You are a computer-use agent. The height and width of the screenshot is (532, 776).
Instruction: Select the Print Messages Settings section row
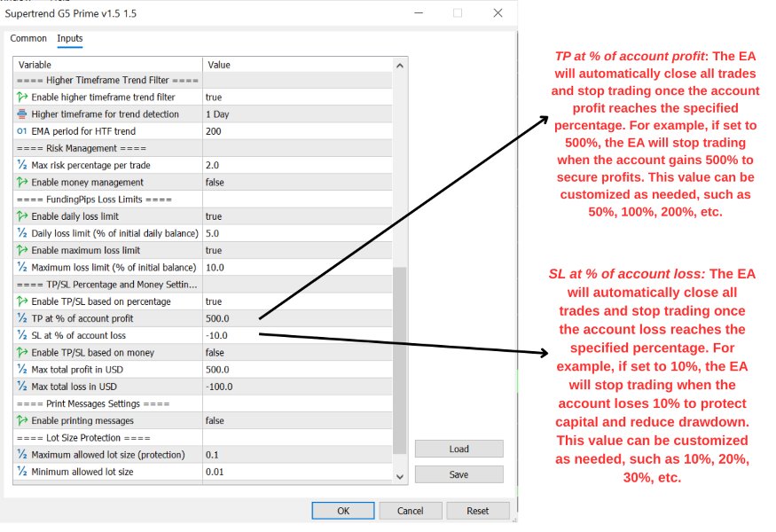[x=203, y=403]
